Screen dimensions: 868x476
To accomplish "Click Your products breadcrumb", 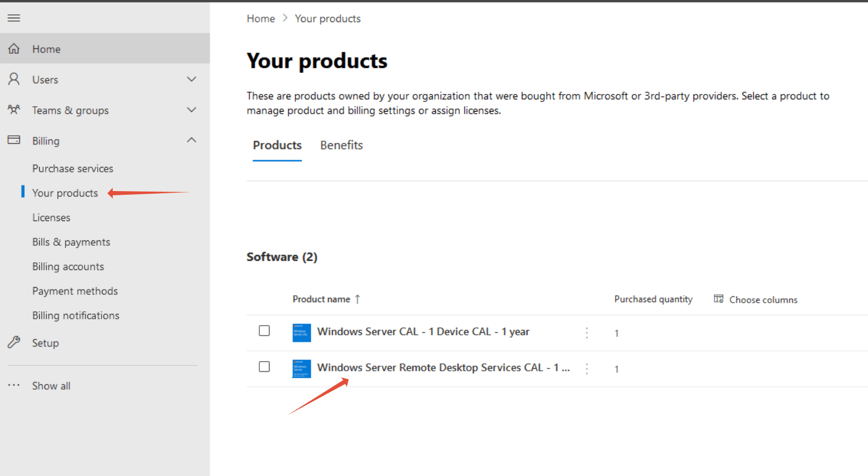I will [x=327, y=19].
